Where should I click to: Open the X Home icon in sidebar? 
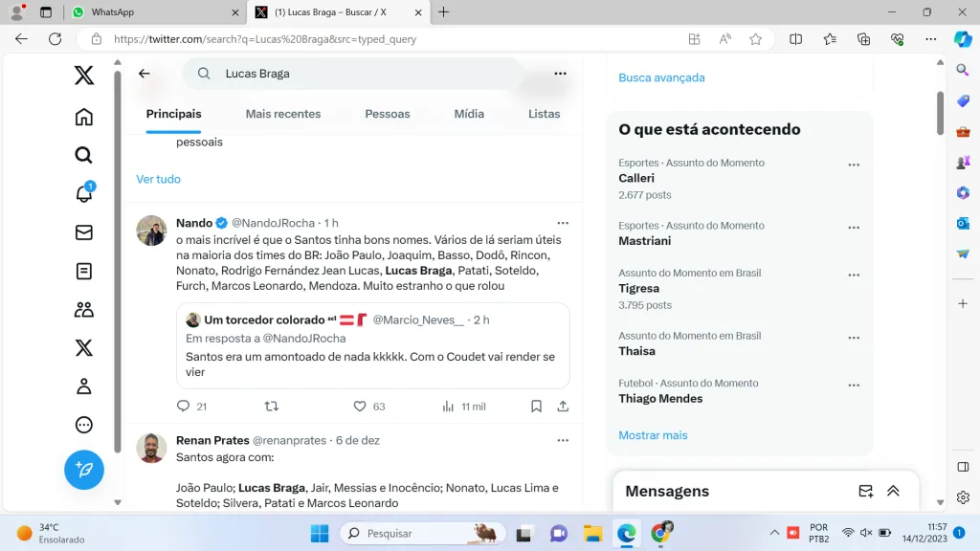(x=84, y=117)
